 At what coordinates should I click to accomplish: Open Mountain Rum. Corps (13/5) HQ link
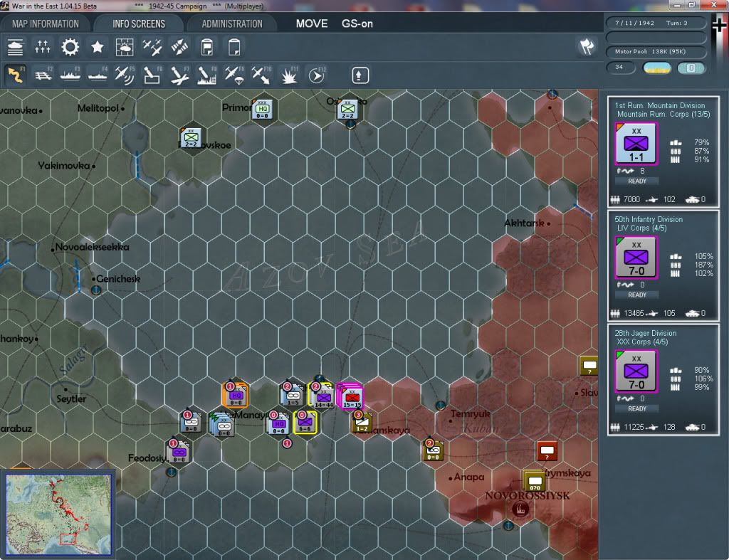(664, 115)
